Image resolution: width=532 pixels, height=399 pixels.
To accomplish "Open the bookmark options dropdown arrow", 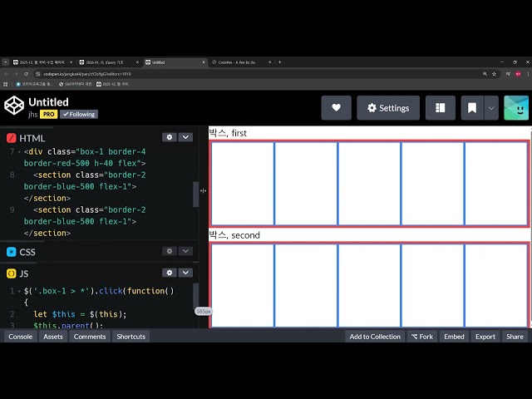I will pos(491,108).
